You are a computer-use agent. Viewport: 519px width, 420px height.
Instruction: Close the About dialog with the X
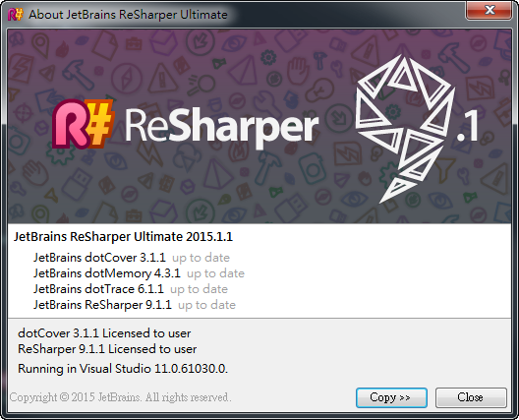pyautogui.click(x=490, y=10)
